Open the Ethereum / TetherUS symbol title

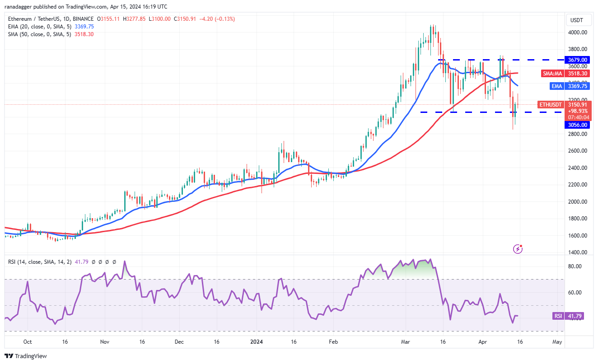(51, 19)
